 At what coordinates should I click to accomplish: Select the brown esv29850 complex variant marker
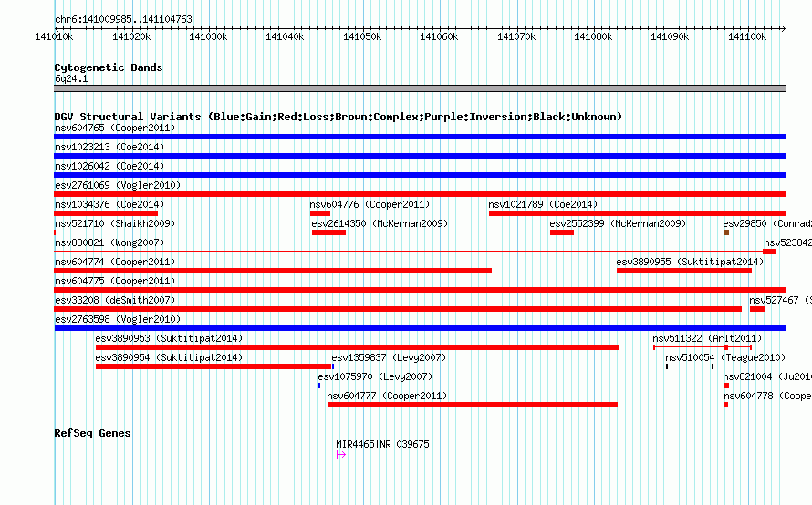[726, 232]
